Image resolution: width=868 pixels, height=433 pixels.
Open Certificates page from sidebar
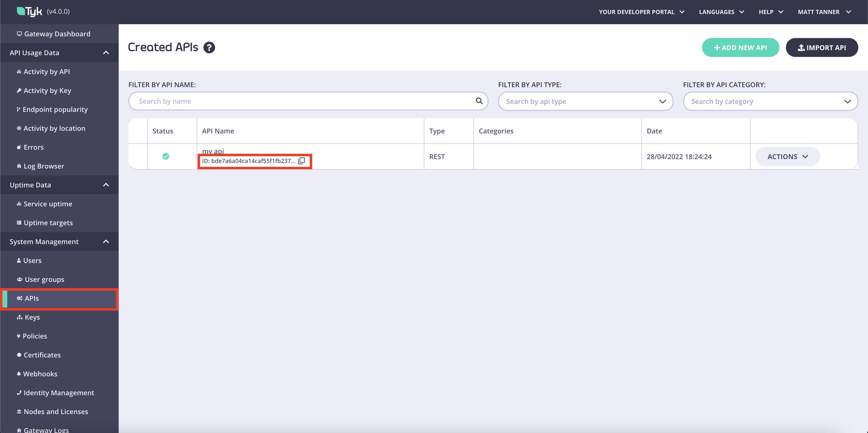pyautogui.click(x=42, y=355)
